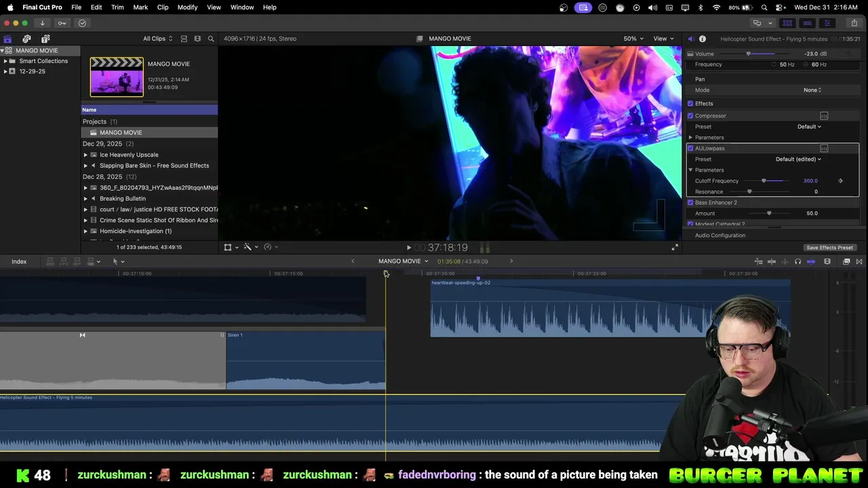Open the Trim menu

117,7
